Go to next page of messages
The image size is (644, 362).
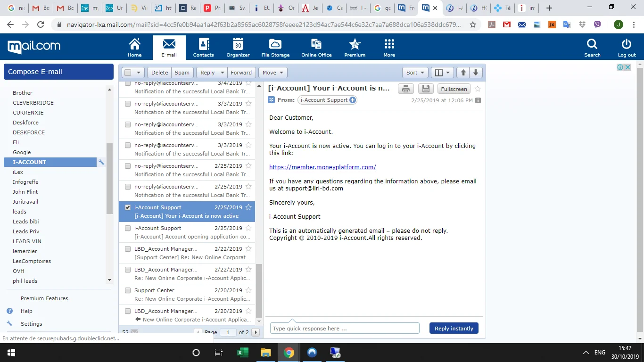coord(256,332)
